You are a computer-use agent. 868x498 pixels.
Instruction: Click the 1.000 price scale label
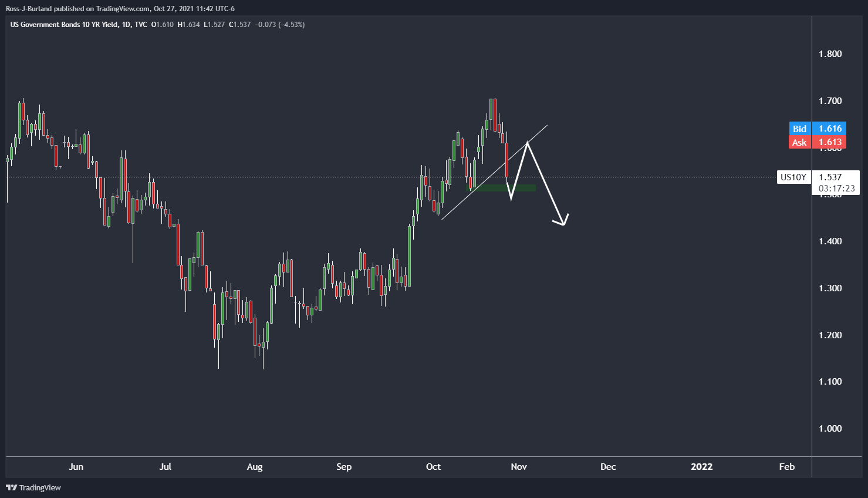pos(830,429)
